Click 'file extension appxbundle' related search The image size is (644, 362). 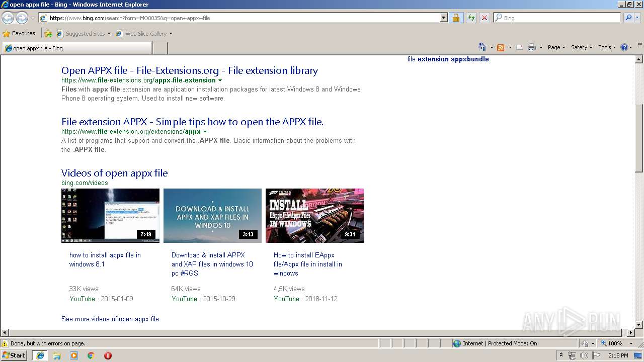[x=448, y=59]
